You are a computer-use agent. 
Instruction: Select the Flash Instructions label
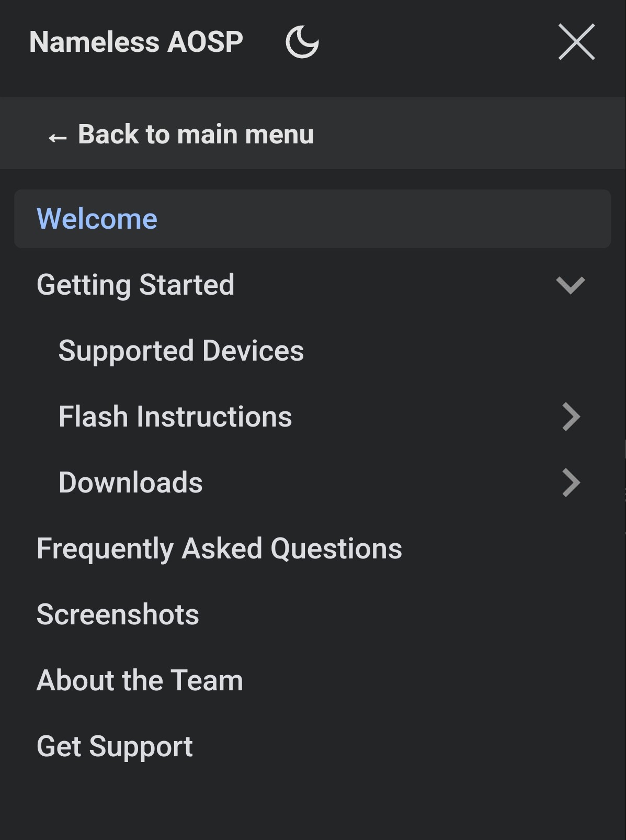[x=175, y=417]
